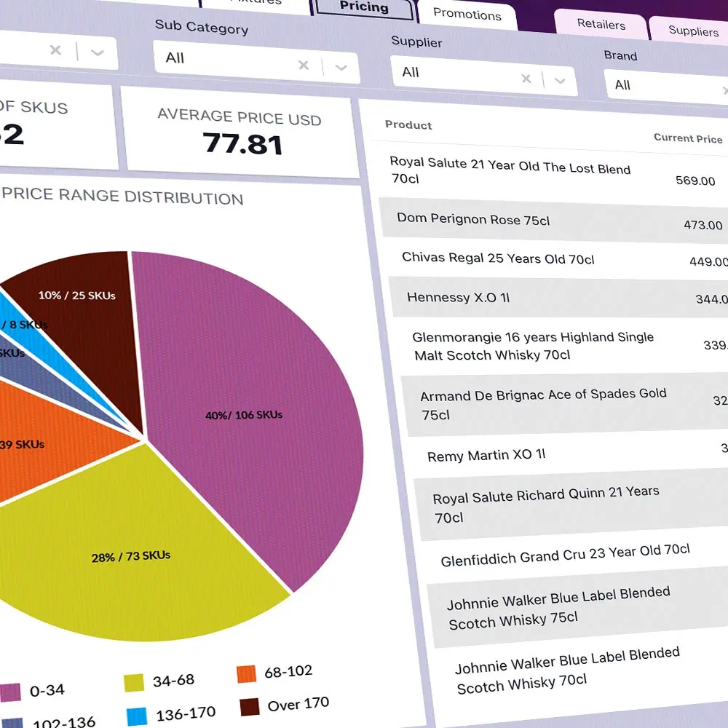Click the 569.00 price value
728x728 pixels.
click(695, 180)
